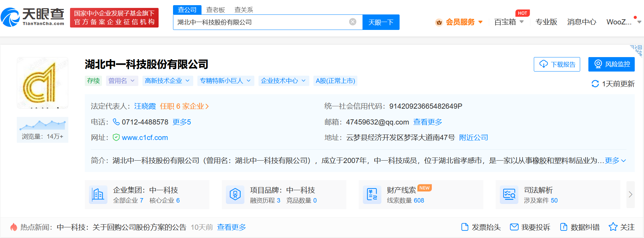Click the flame icon next to 热点新闻

tap(14, 227)
